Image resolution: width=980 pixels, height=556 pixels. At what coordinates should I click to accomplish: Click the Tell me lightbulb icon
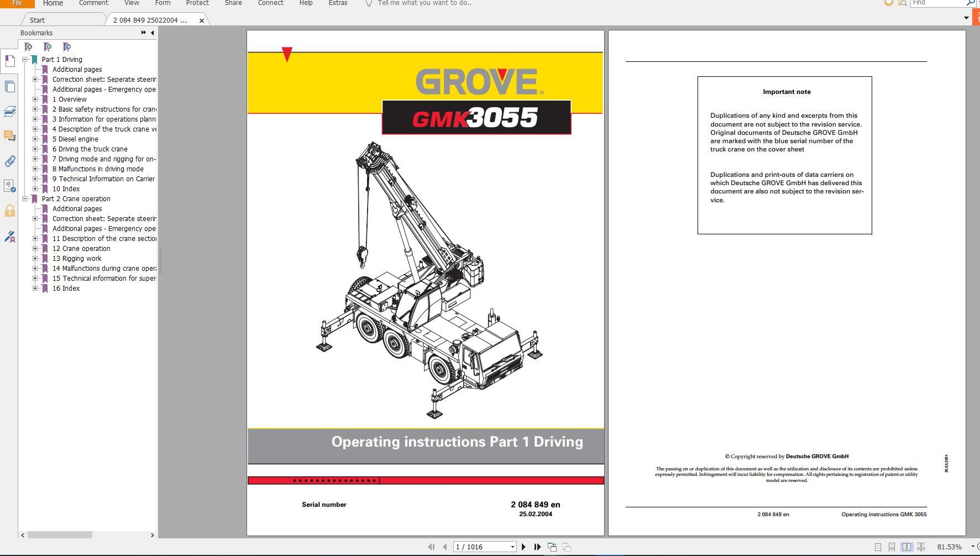pos(369,3)
